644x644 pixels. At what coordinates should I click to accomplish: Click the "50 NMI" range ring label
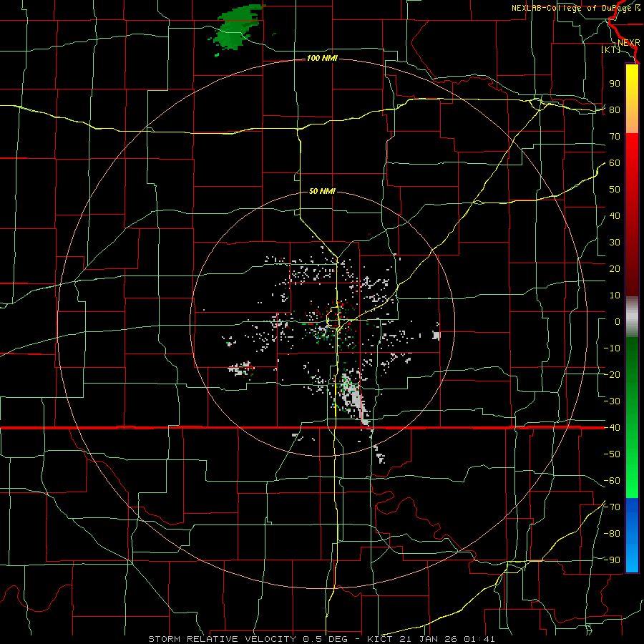coord(322,191)
